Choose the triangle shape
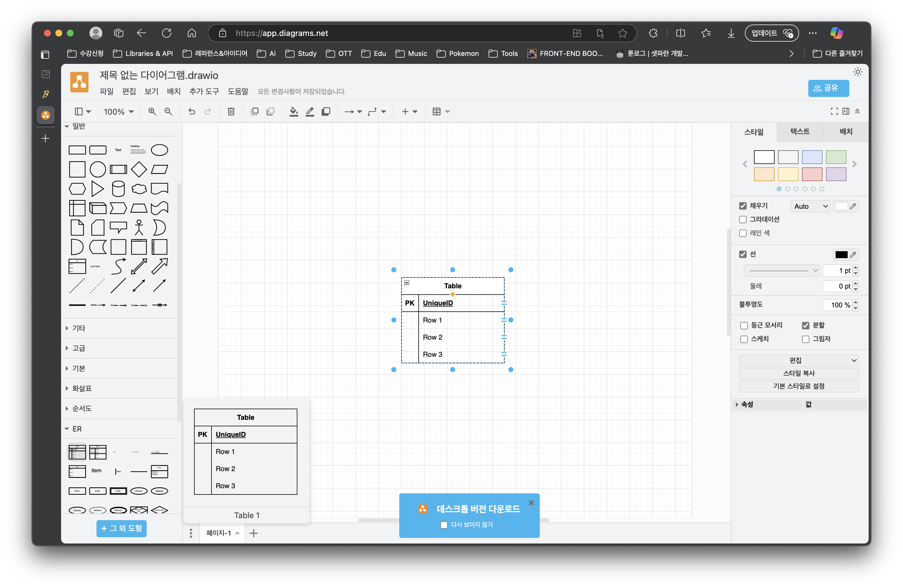The image size is (903, 588). tap(98, 189)
